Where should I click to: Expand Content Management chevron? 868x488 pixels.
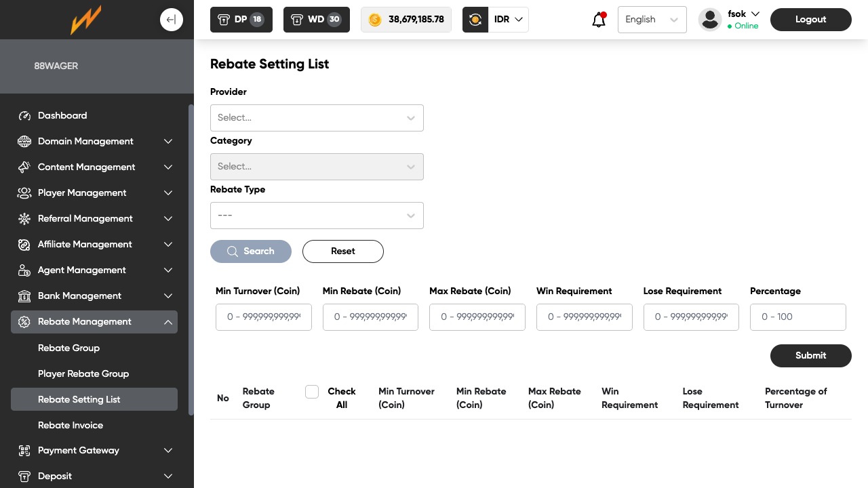click(168, 167)
